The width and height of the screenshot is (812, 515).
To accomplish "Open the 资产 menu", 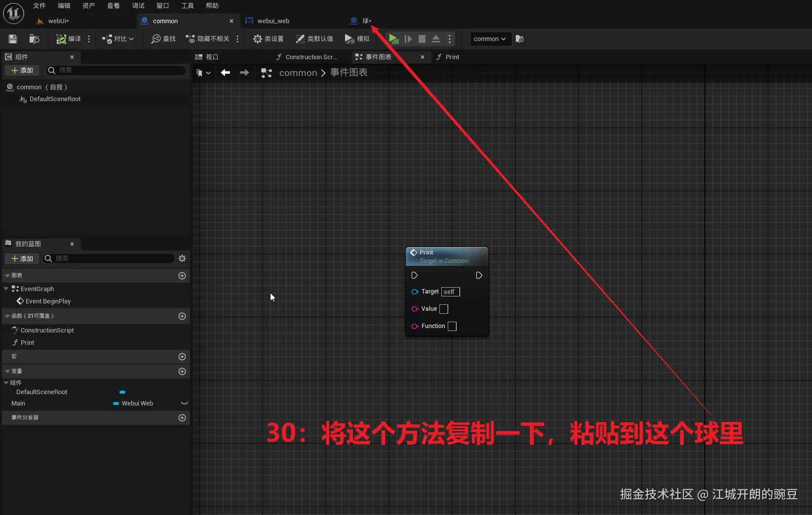I will coord(89,6).
